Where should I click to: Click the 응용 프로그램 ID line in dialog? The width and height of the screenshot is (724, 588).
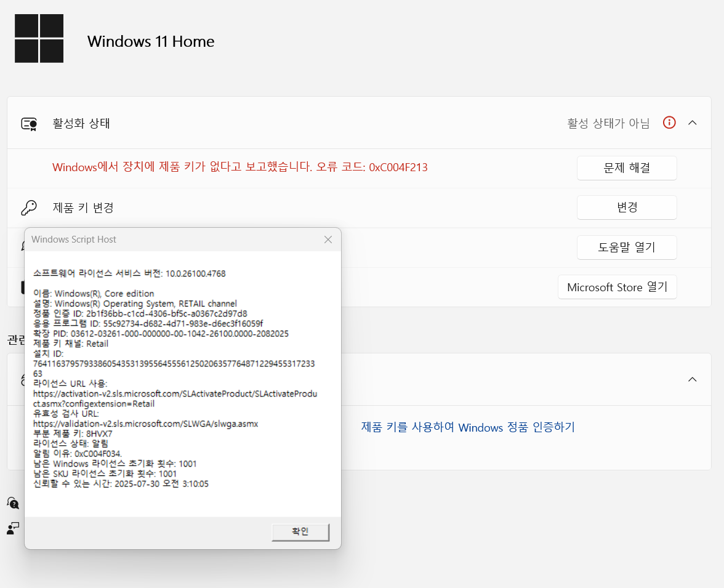point(148,323)
